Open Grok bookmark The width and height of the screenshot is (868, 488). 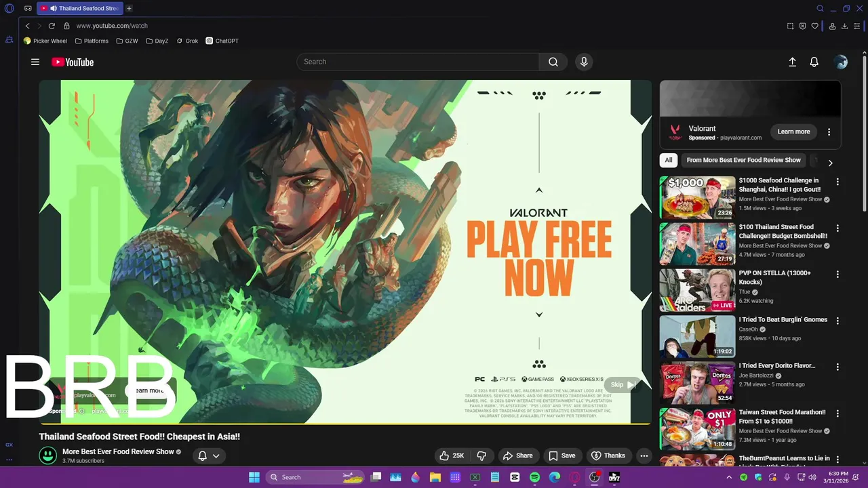click(187, 41)
